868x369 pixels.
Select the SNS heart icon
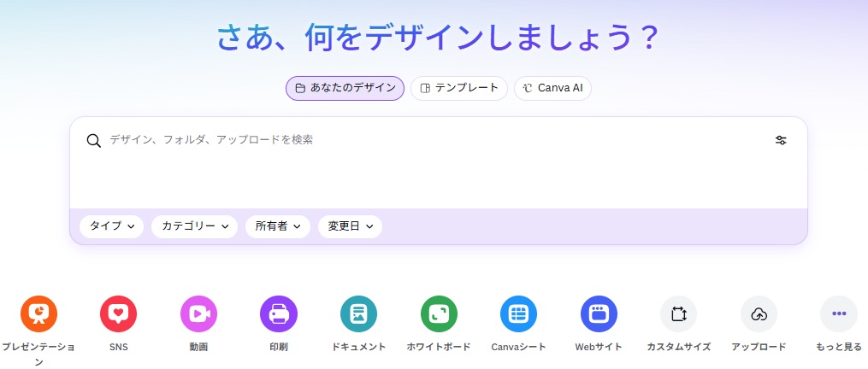[119, 314]
